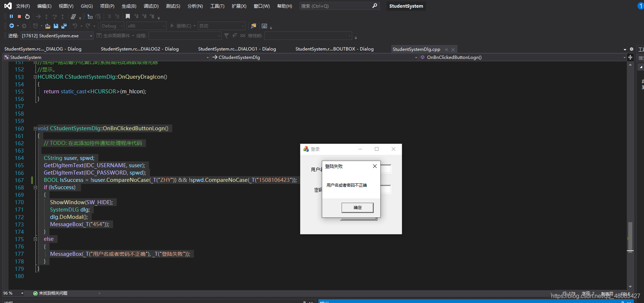Click the Step Into icon
This screenshot has width=644, height=303.
[46, 16]
